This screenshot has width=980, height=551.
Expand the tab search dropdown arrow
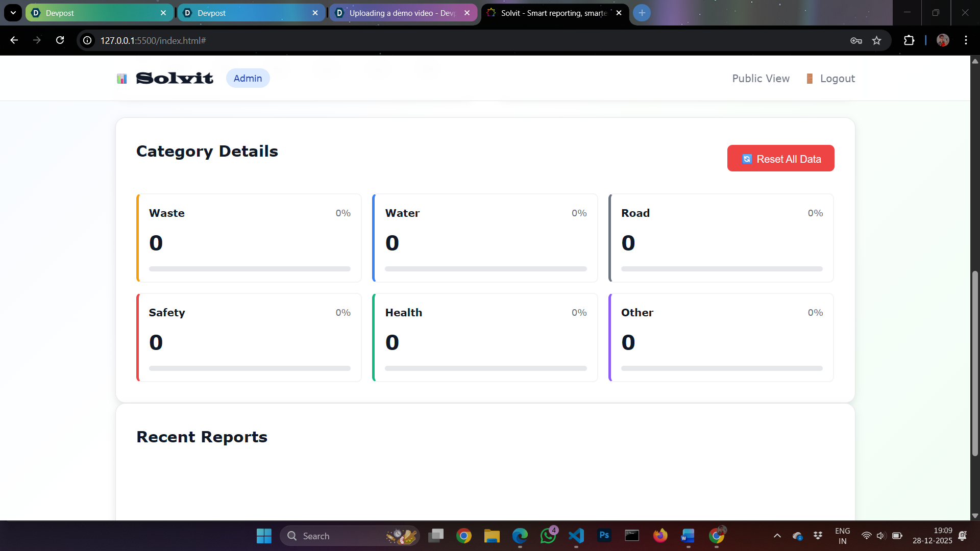pyautogui.click(x=13, y=13)
